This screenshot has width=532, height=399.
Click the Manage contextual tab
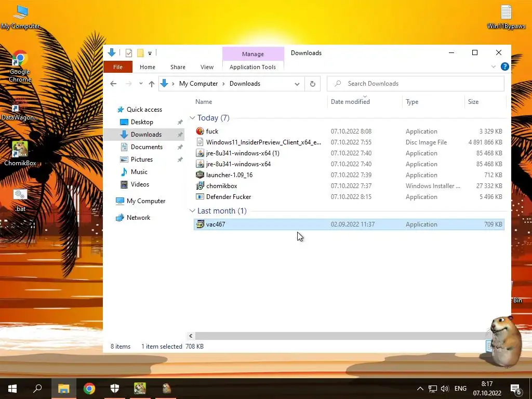click(x=253, y=54)
